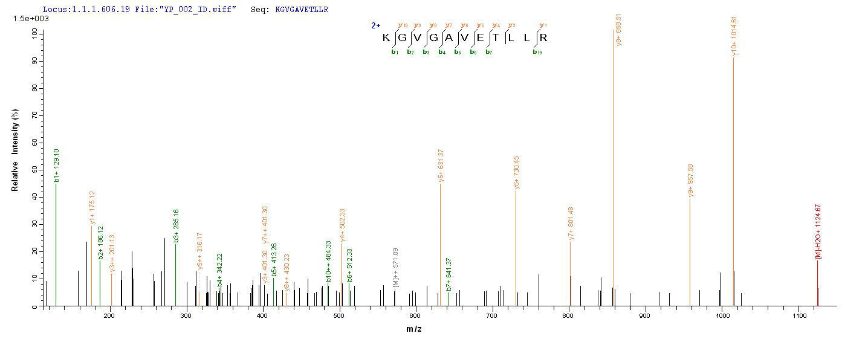
Task: Click the b3+ 285.16 peak label
Action: [x=176, y=226]
